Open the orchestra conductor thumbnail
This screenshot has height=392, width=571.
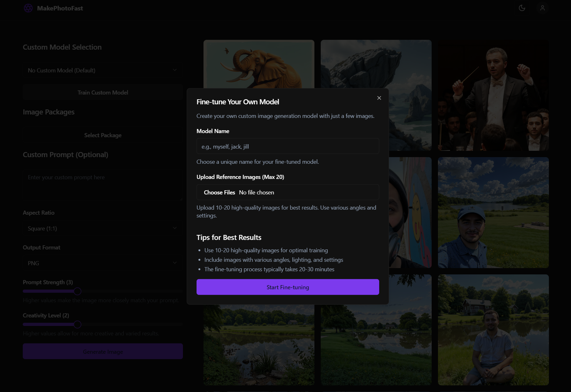pyautogui.click(x=493, y=95)
